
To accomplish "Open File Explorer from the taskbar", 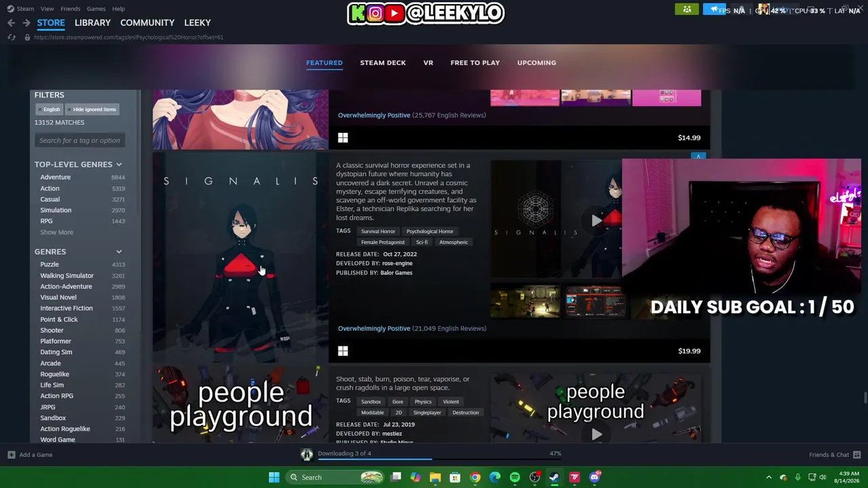I will point(435,477).
